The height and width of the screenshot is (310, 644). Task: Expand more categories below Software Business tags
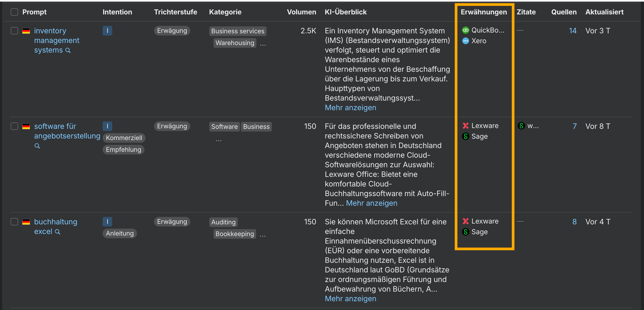[219, 140]
